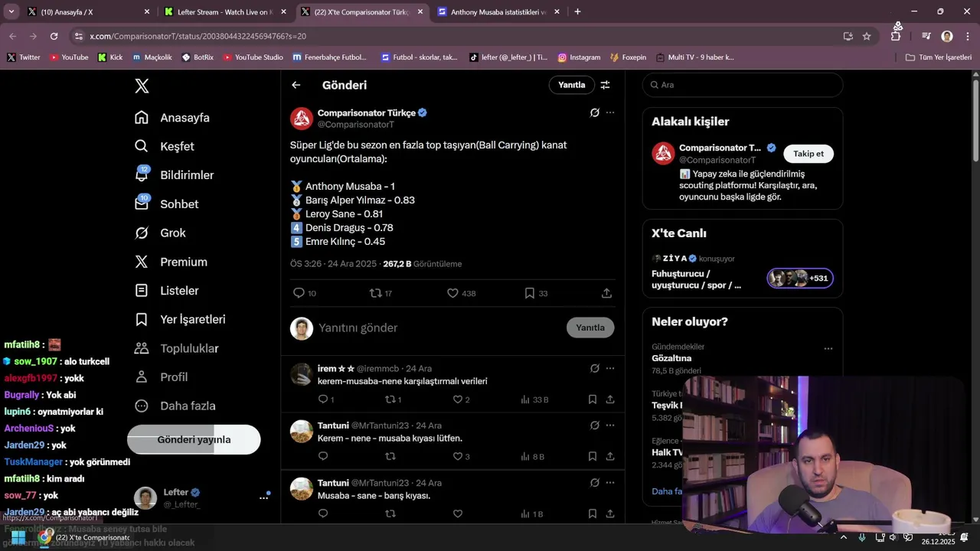Open a new browser tab
This screenshot has height=551, width=980.
[577, 11]
